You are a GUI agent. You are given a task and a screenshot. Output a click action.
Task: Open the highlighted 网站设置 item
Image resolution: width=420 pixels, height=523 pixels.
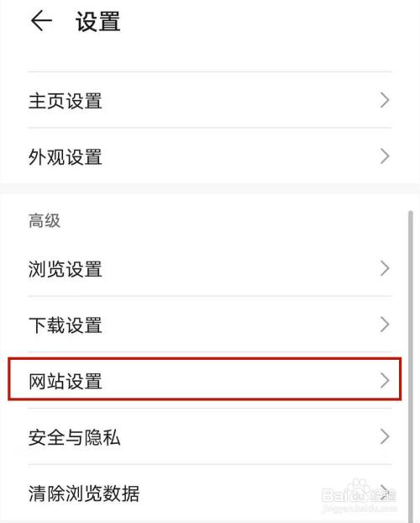tap(205, 379)
